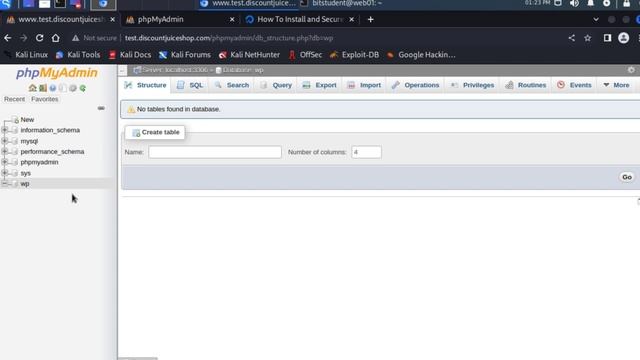Switch to the Favorites tables list
Screen dimensions: 640x360
click(44, 99)
